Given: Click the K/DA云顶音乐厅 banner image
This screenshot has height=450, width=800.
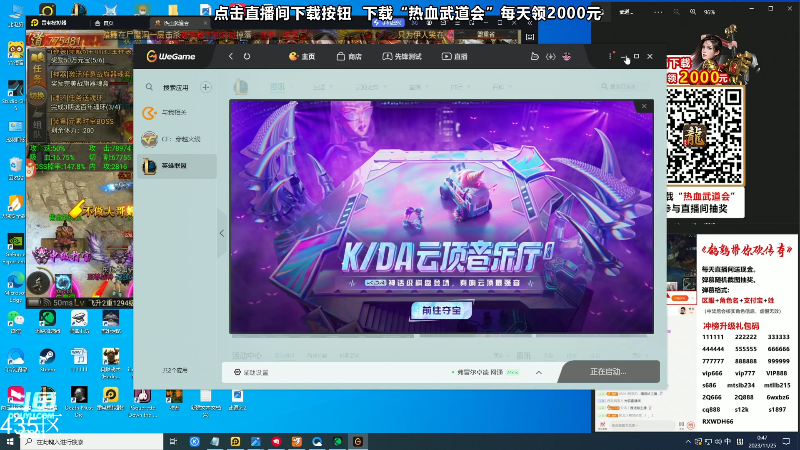Looking at the screenshot, I should coord(441,217).
